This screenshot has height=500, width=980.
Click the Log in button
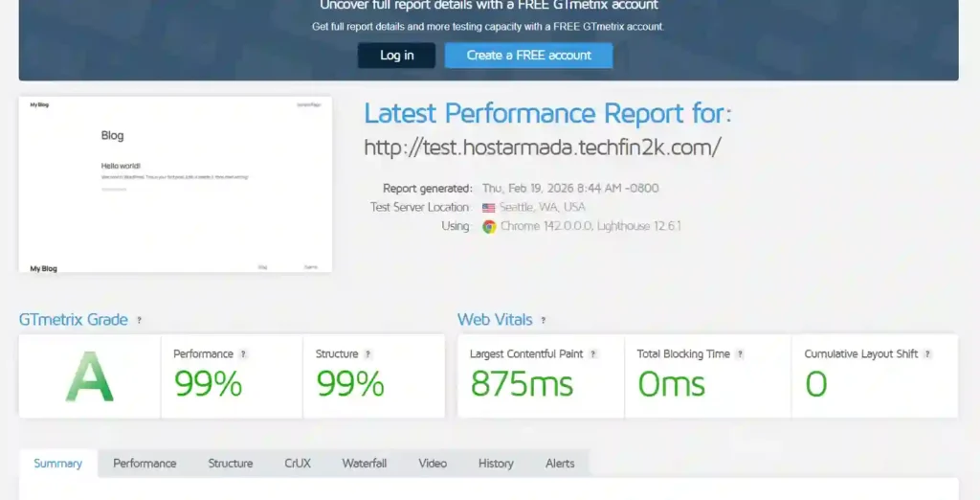point(396,55)
